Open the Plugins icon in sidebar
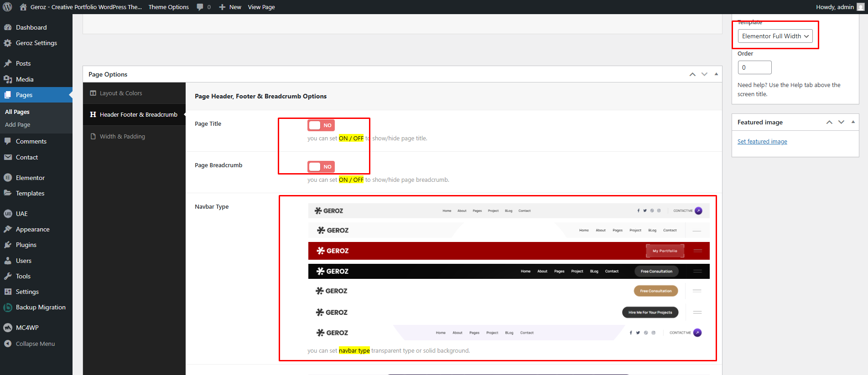868x375 pixels. click(x=8, y=245)
